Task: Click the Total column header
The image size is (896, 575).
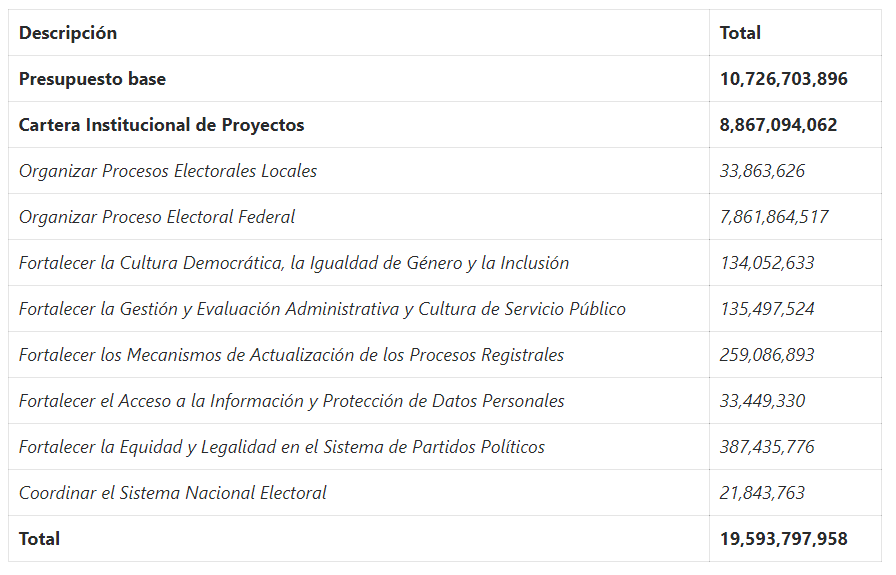Action: (740, 33)
